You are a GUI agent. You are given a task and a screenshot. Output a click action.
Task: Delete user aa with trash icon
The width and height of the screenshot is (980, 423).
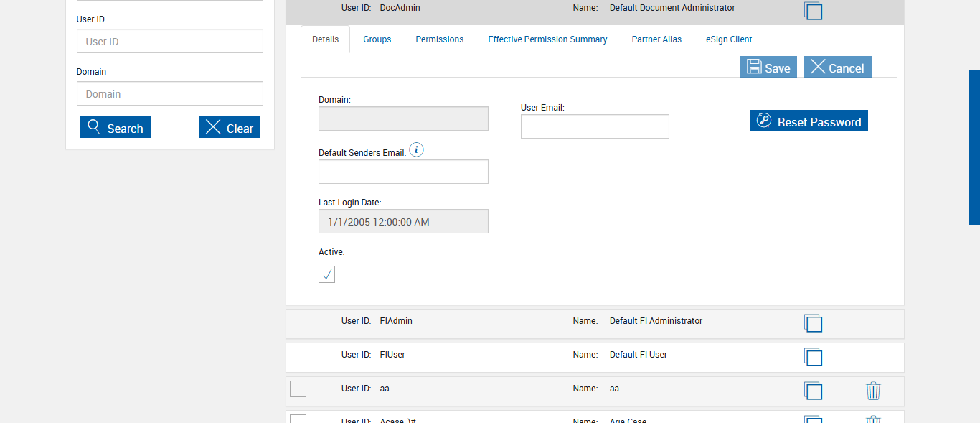(873, 391)
